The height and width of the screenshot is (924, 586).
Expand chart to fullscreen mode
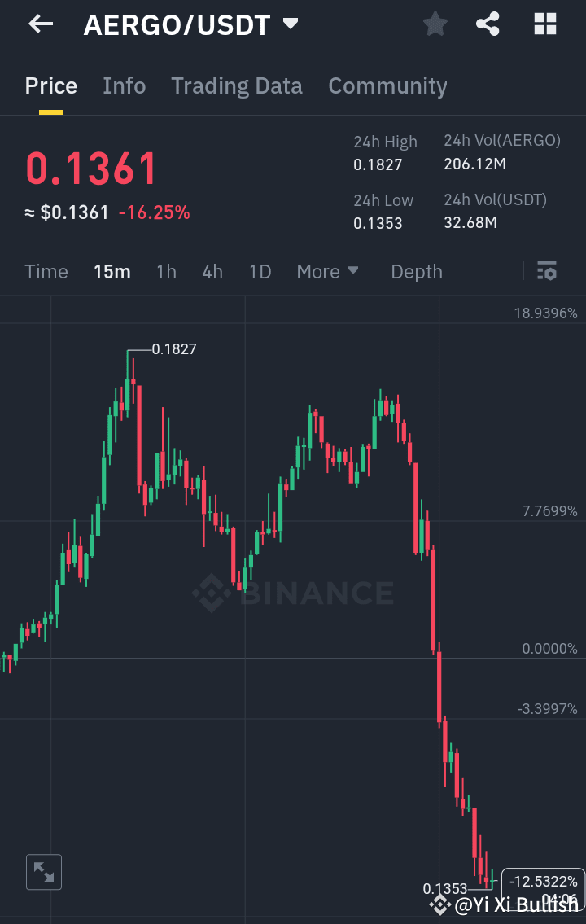[x=43, y=872]
